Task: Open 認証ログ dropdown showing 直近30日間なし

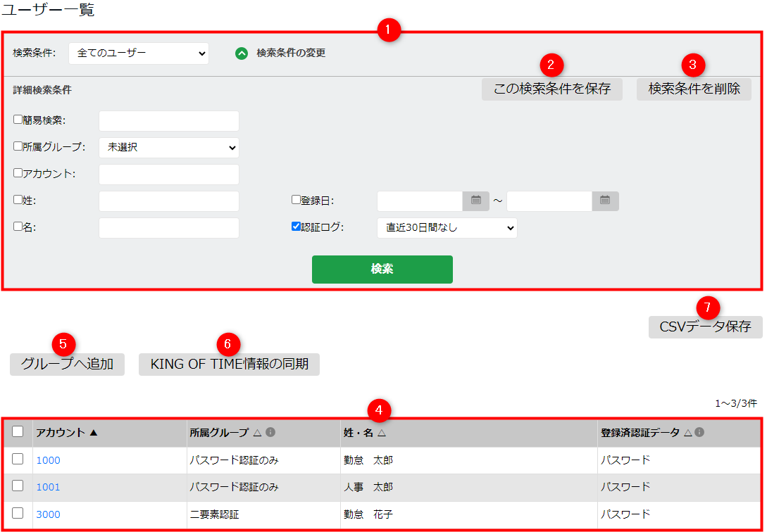Action: coord(447,228)
